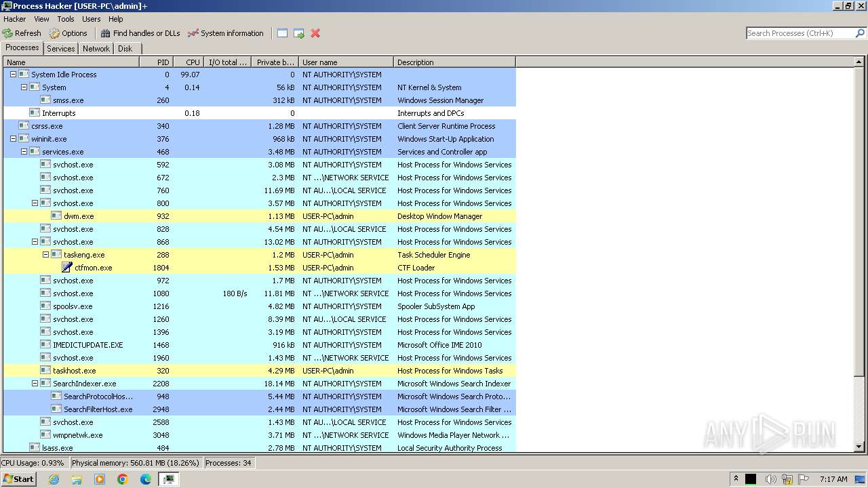
Task: Collapse the wininit.exe tree node
Action: click(x=13, y=139)
